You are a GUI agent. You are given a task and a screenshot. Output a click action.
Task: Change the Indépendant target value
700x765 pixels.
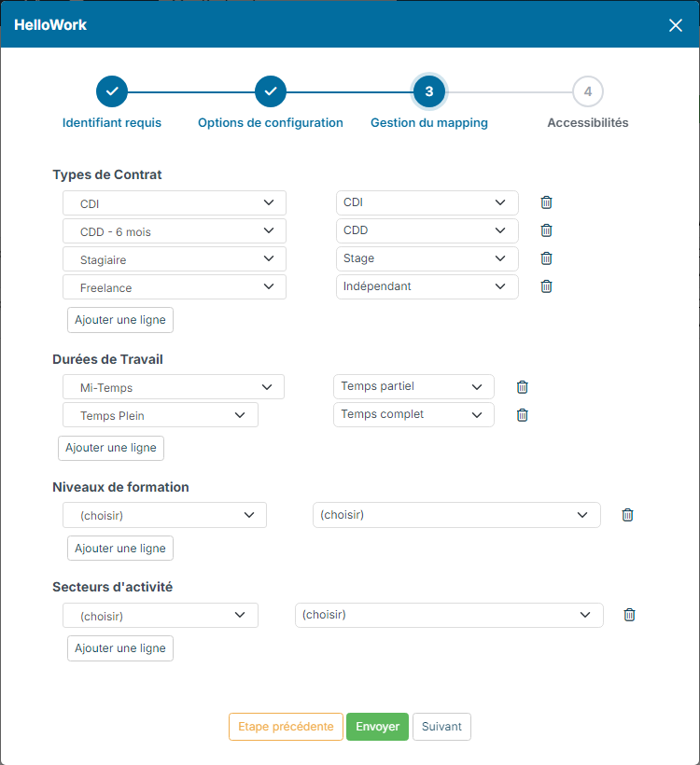(x=427, y=287)
